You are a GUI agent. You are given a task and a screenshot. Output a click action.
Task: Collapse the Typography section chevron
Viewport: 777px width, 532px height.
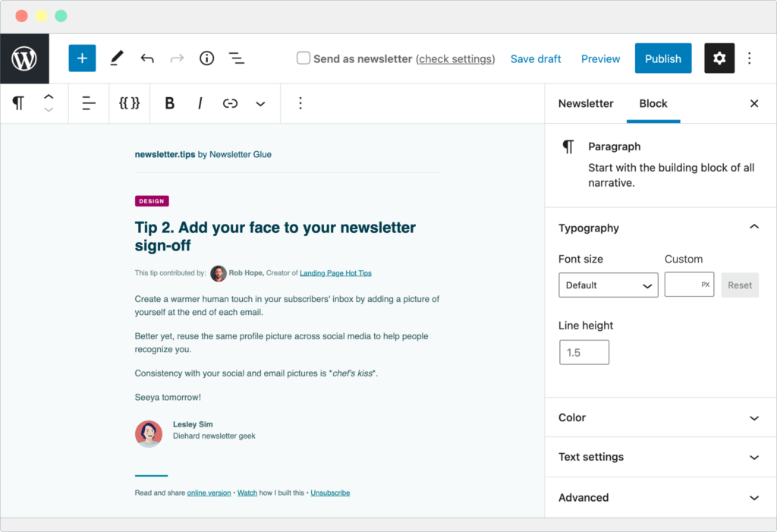(754, 226)
